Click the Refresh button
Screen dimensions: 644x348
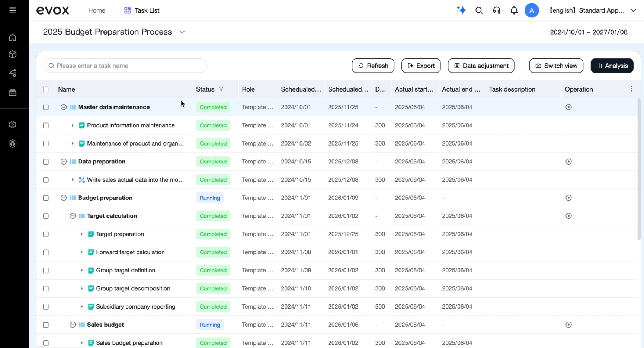point(373,66)
